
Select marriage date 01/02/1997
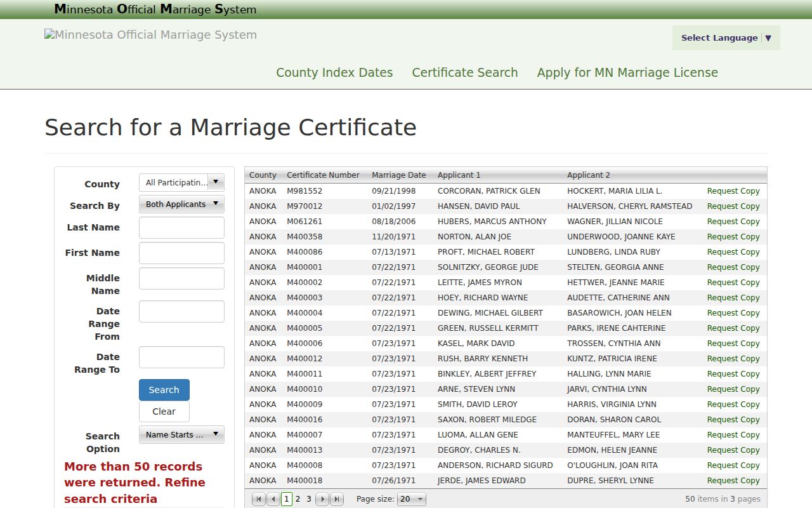[x=394, y=206]
